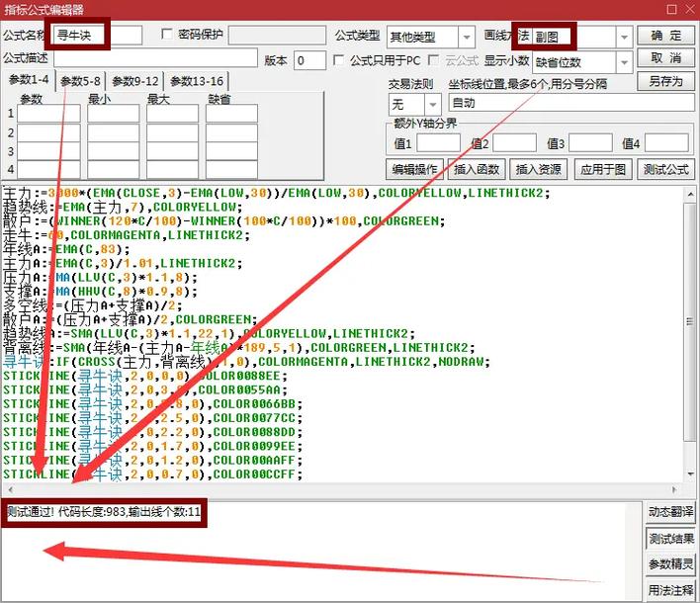Switch to the 参数5-8 tab
This screenshot has width=700, height=603.
pyautogui.click(x=81, y=81)
